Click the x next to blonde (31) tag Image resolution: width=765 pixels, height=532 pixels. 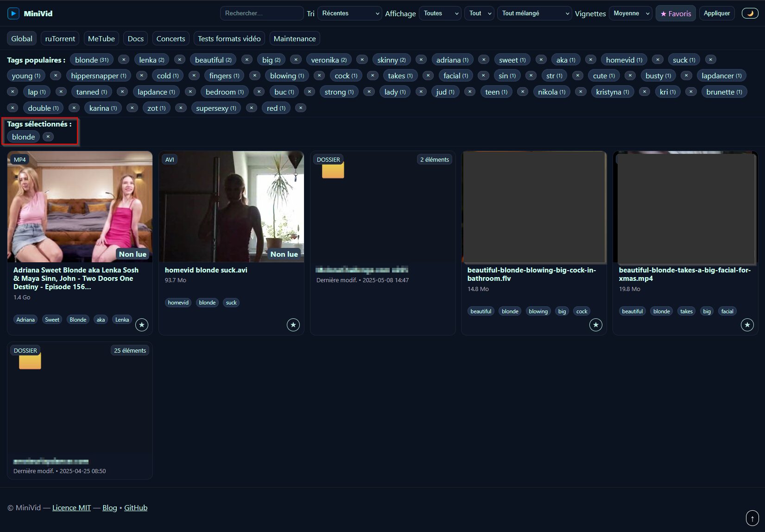(x=123, y=60)
